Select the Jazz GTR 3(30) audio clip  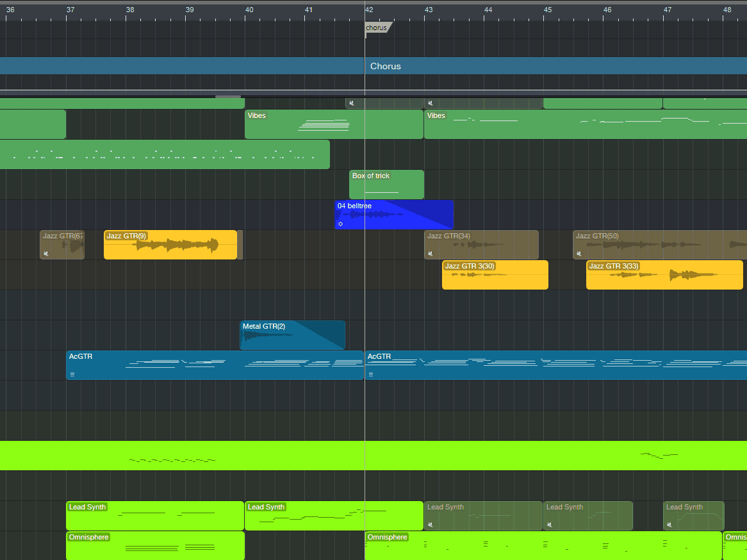pos(495,275)
